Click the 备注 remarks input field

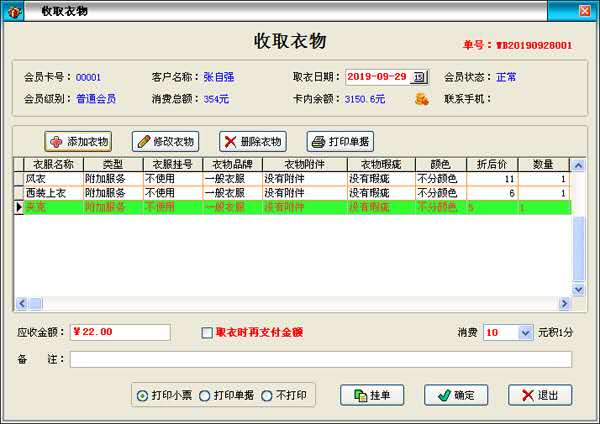320,359
